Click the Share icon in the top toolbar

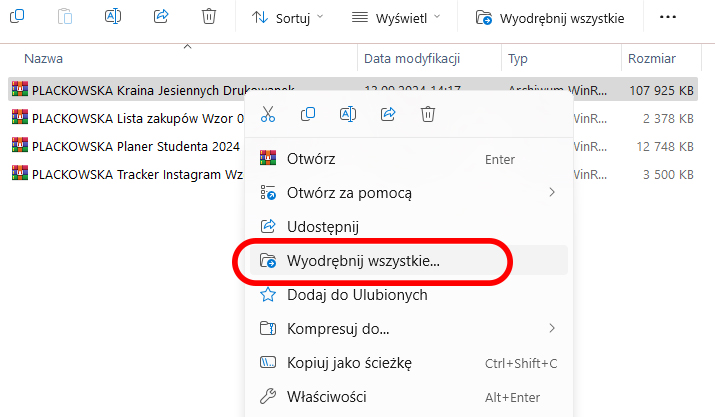click(161, 17)
